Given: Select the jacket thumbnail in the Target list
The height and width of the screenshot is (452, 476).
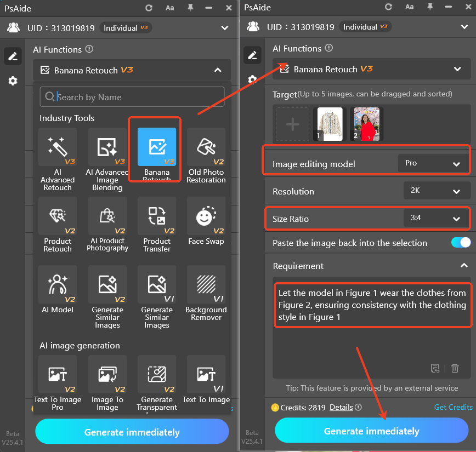Looking at the screenshot, I should 329,124.
